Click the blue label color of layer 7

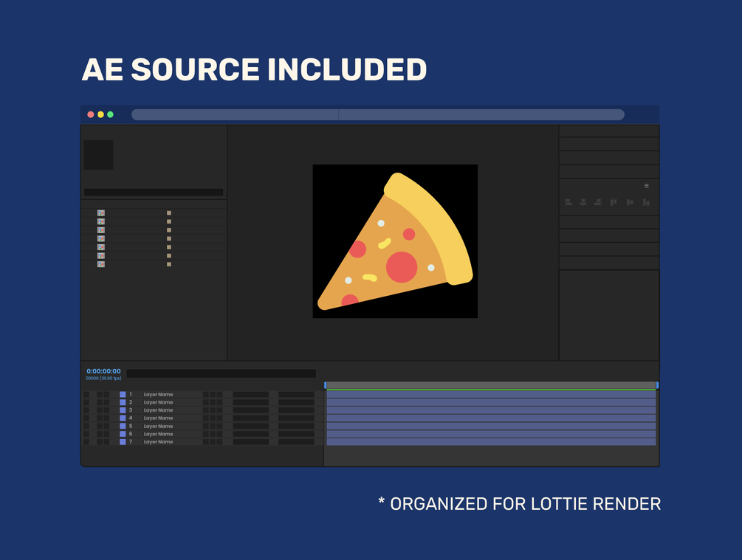[x=123, y=442]
